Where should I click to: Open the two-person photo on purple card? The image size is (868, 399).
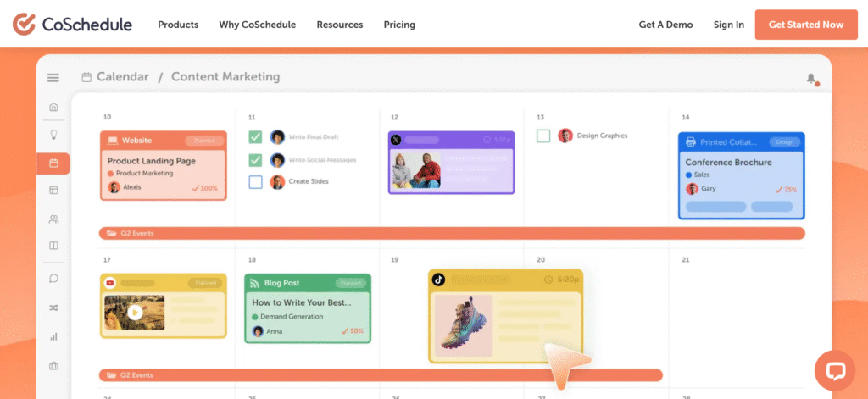[417, 170]
